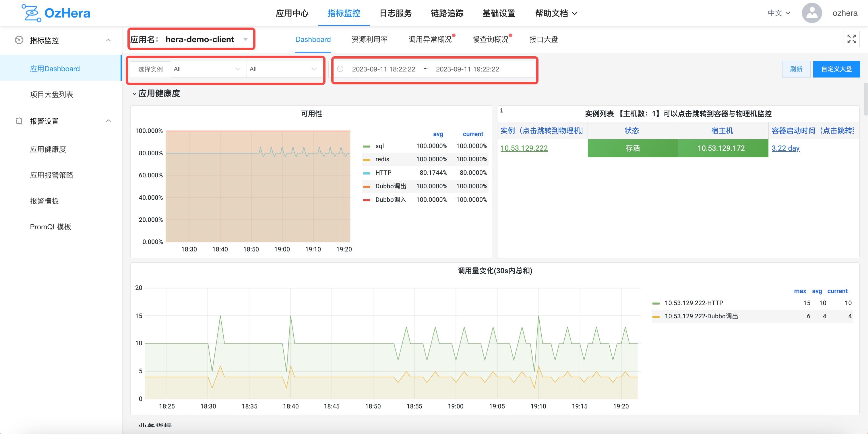Switch to the 调用异常概况 tab
868x434 pixels.
(x=430, y=39)
